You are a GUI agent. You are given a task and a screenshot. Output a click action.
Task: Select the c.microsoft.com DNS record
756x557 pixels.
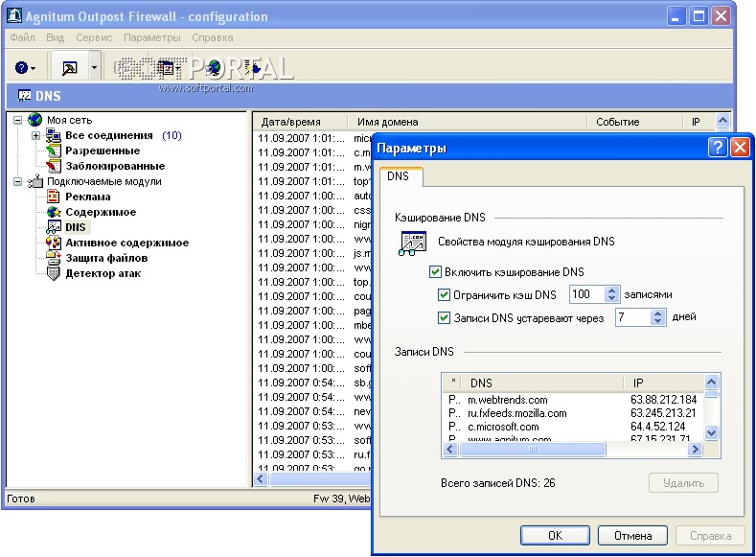(573, 427)
